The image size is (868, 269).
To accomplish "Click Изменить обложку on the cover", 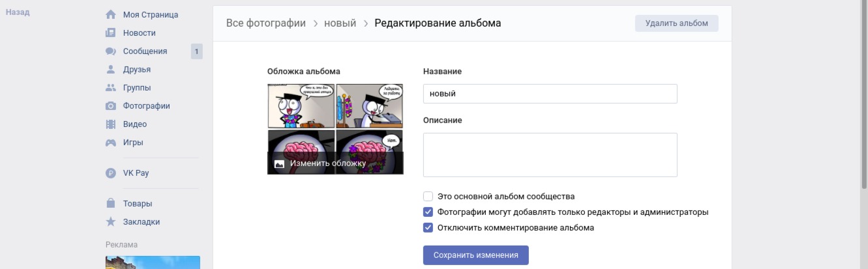I will [328, 163].
